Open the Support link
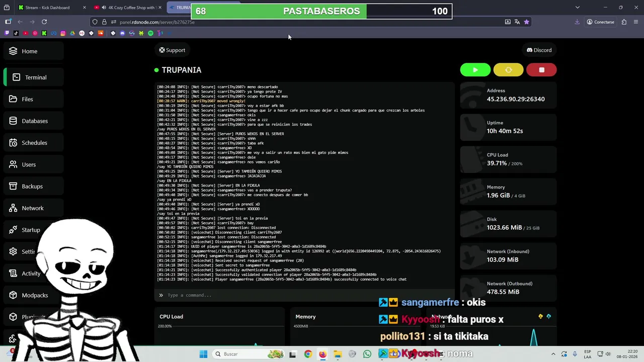 click(x=172, y=50)
